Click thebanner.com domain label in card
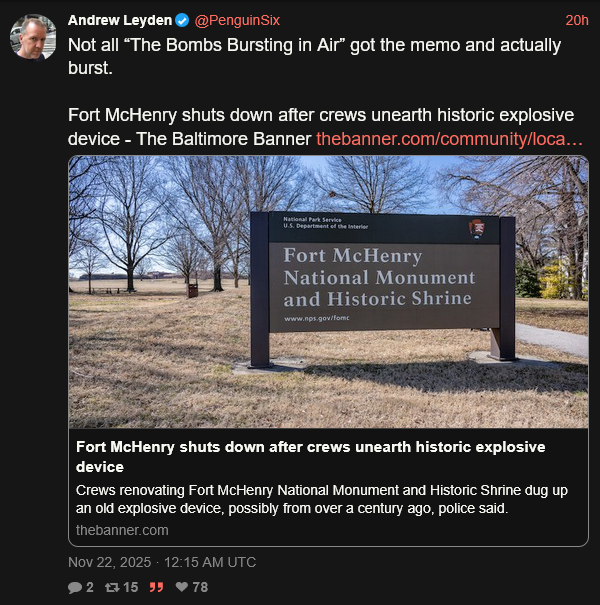 coord(122,530)
